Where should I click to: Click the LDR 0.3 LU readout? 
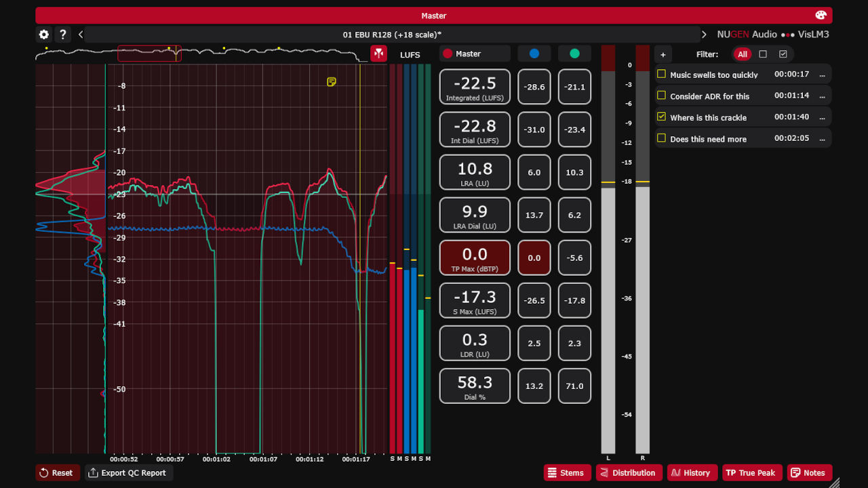(475, 343)
